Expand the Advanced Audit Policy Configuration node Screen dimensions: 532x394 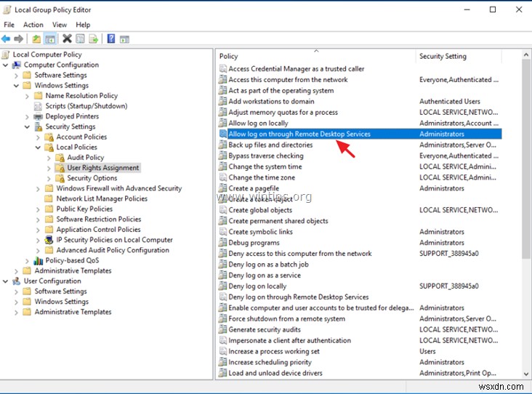click(x=38, y=251)
